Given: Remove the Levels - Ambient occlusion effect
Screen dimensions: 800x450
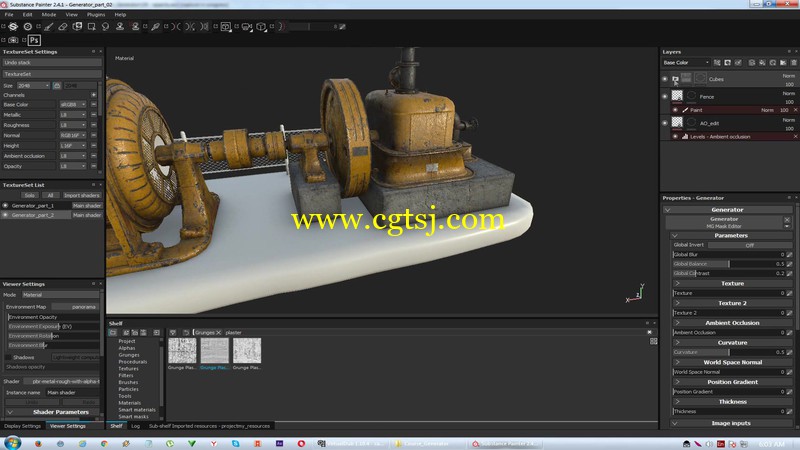Looking at the screenshot, I should [x=795, y=137].
